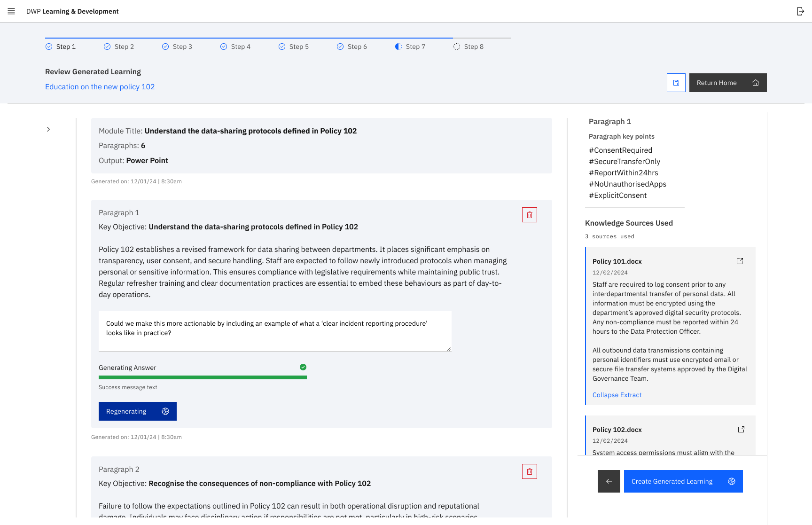Click the Policy 101.docx source title
The height and width of the screenshot is (525, 812).
[x=617, y=261]
